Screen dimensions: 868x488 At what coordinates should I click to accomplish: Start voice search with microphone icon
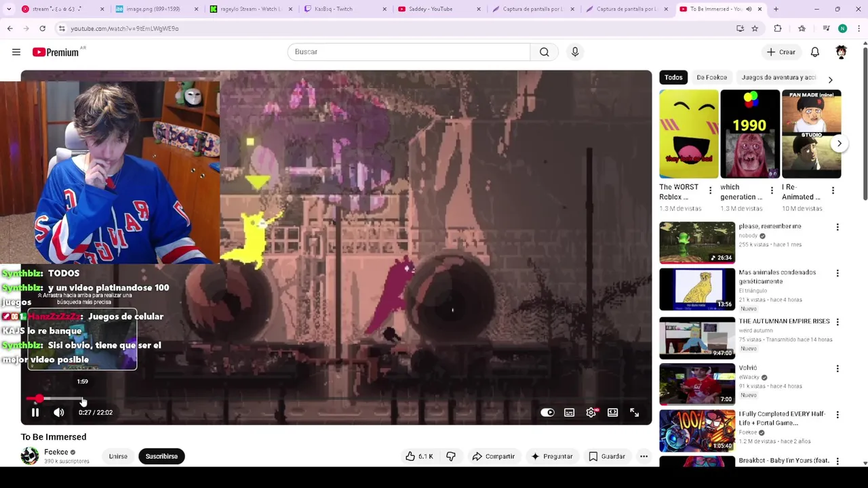click(575, 52)
